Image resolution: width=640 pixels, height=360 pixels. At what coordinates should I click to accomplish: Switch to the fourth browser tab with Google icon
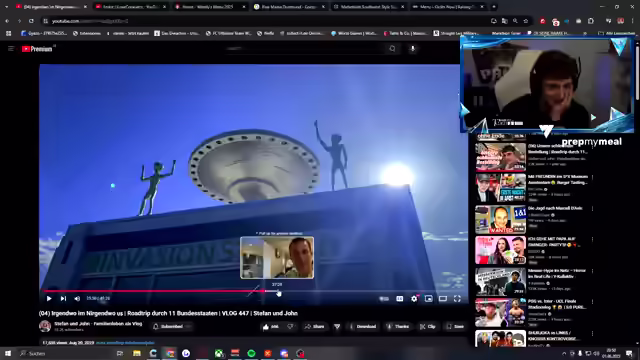pos(289,7)
